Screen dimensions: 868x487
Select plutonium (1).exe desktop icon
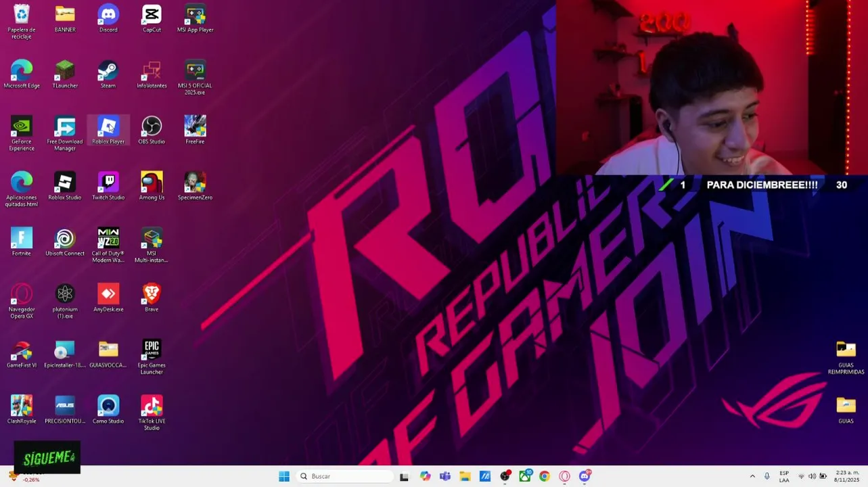click(x=65, y=301)
